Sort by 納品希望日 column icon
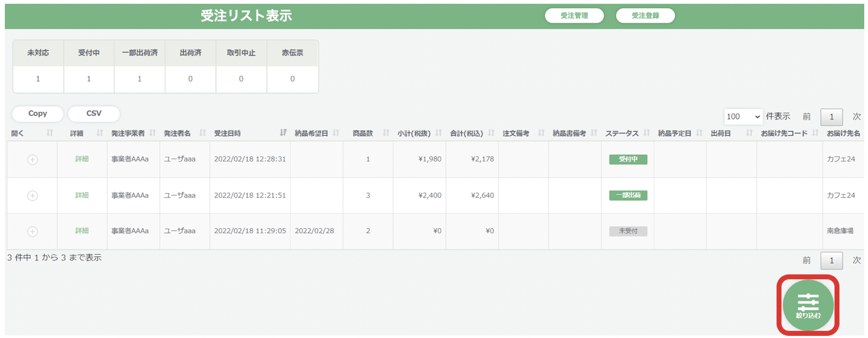The image size is (868, 338). tap(336, 133)
